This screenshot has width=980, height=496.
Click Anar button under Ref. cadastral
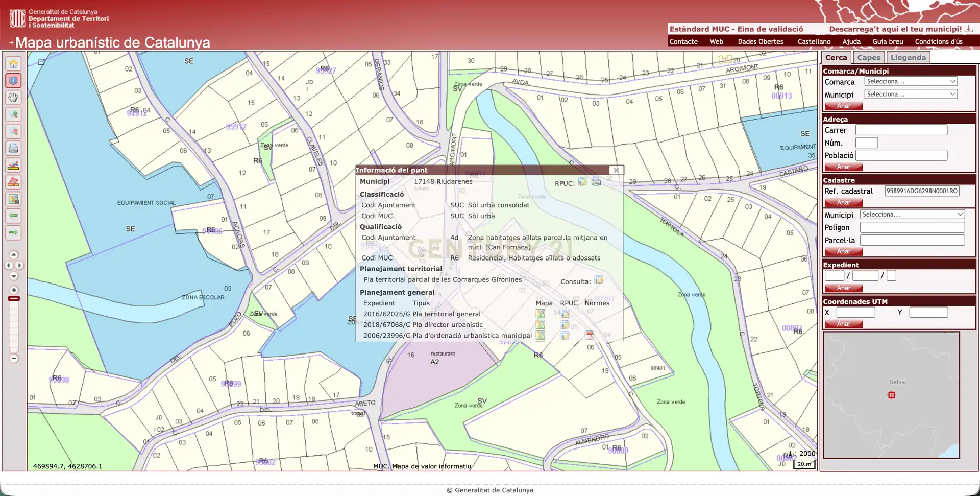pyautogui.click(x=843, y=203)
